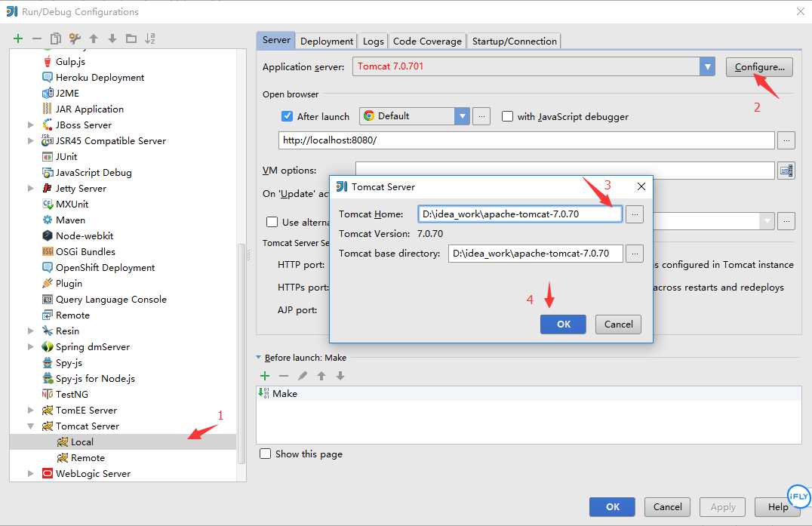
Task: Select JAR Application entry
Action: coord(89,109)
